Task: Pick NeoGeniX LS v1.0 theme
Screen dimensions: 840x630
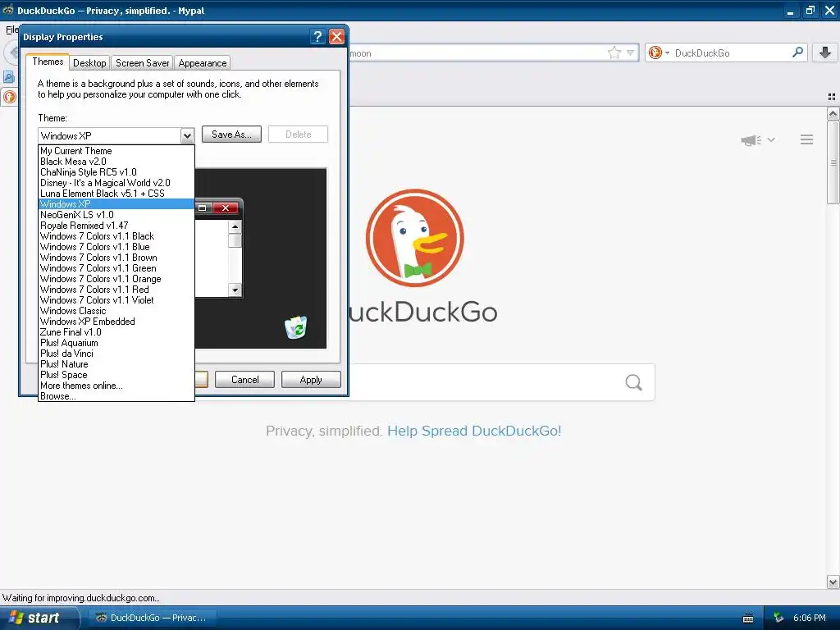Action: pyautogui.click(x=116, y=215)
